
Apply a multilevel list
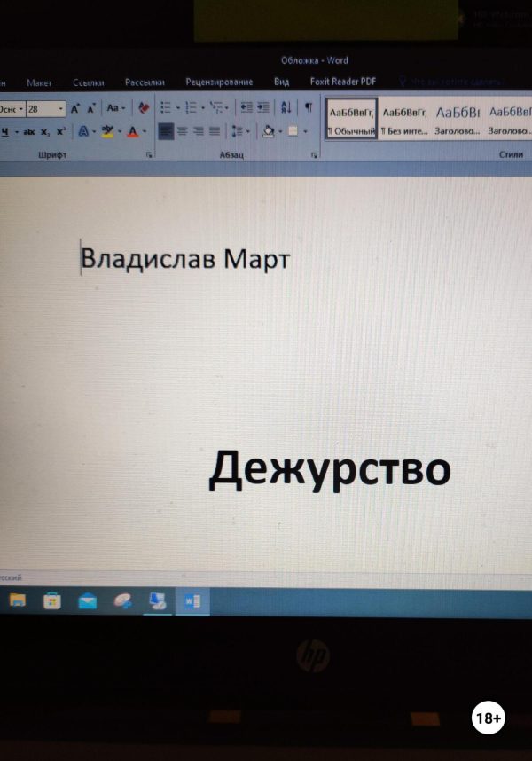(215, 107)
